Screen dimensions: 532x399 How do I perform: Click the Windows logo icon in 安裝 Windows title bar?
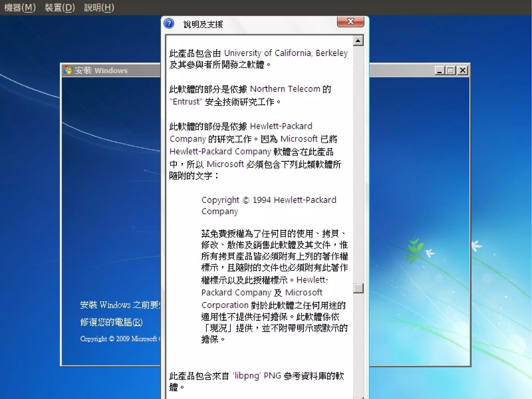(x=68, y=70)
